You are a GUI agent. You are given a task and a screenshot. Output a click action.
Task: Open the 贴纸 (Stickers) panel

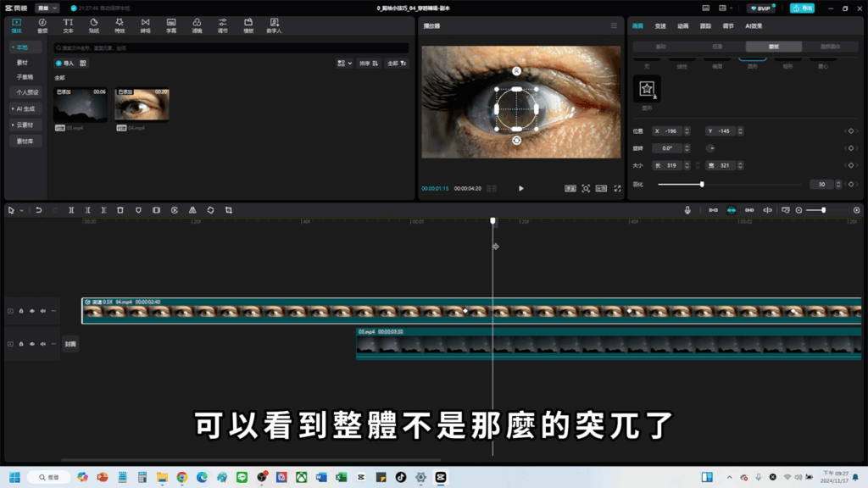93,25
